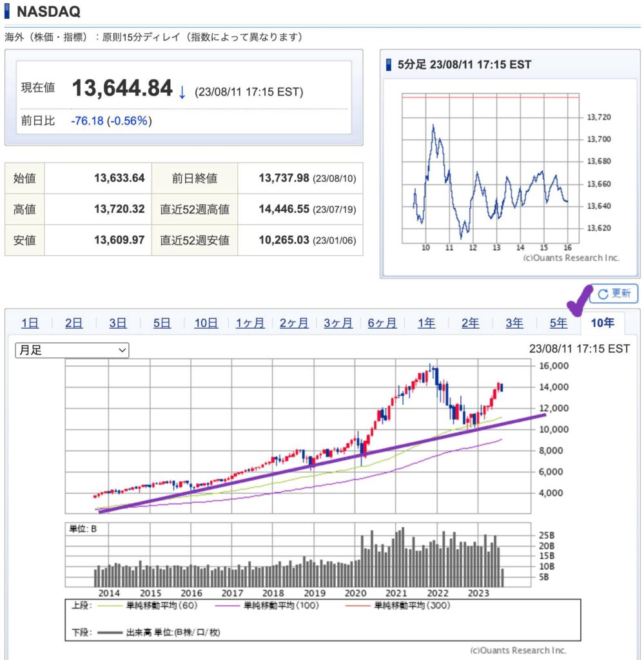This screenshot has width=644, height=660.
Task: Click the 5分足 intraday mini chart
Action: click(x=491, y=168)
